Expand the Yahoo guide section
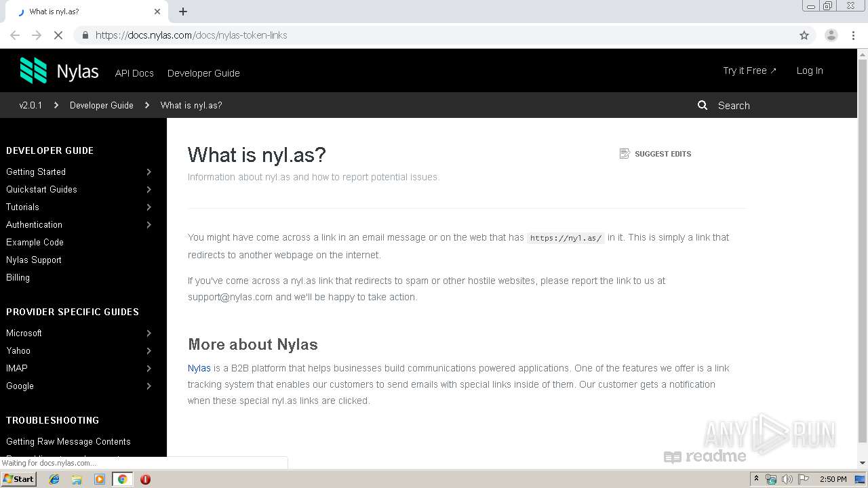The height and width of the screenshot is (488, 868). pyautogui.click(x=149, y=351)
